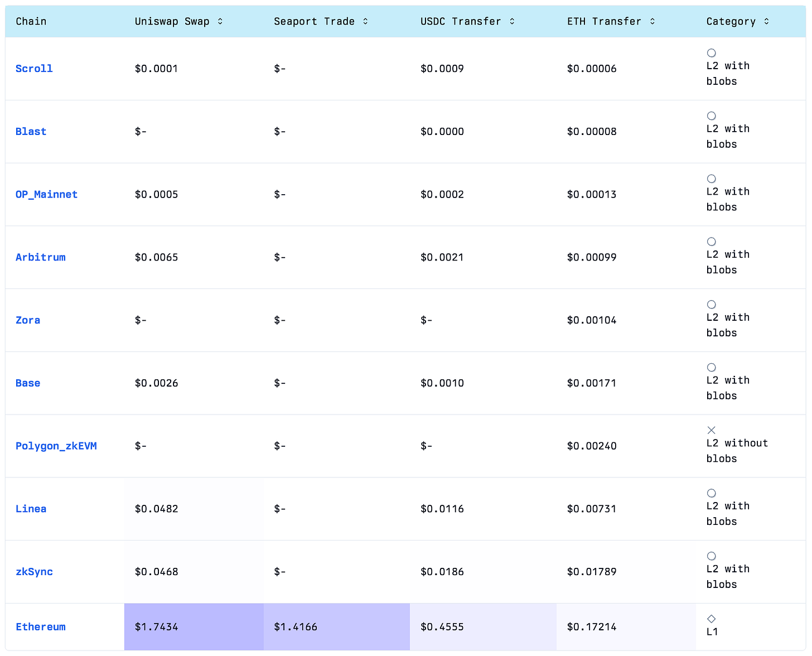This screenshot has height=656, width=812.
Task: Select the $0.17214 Ethereum ETH Transfer cell
Action: coord(626,627)
